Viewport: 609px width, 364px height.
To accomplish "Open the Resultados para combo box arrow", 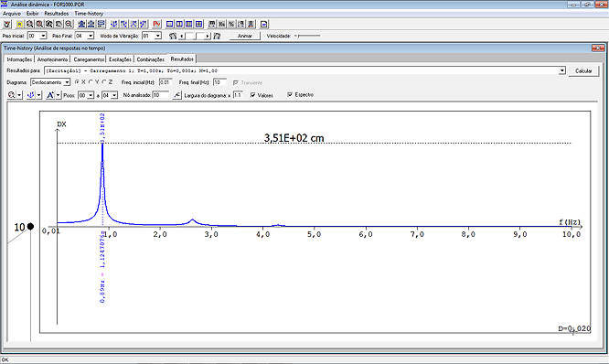I will coord(562,70).
